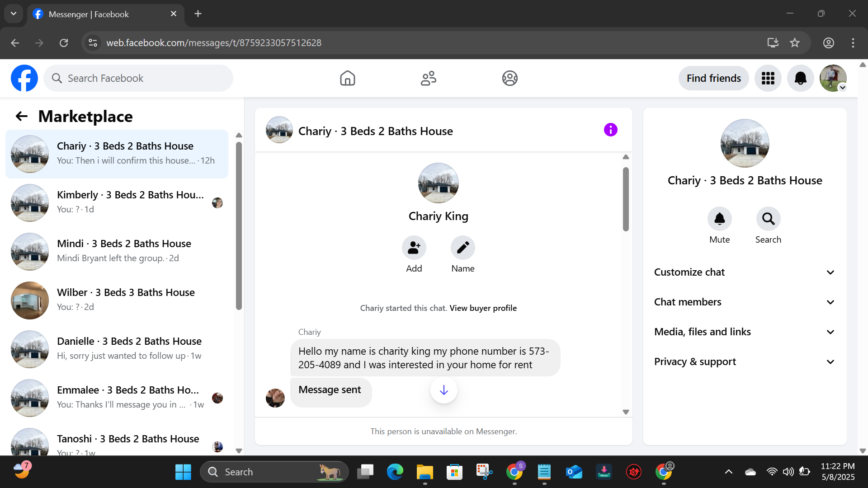This screenshot has width=868, height=488.
Task: Click the Windows taskbar Search box
Action: 274,472
